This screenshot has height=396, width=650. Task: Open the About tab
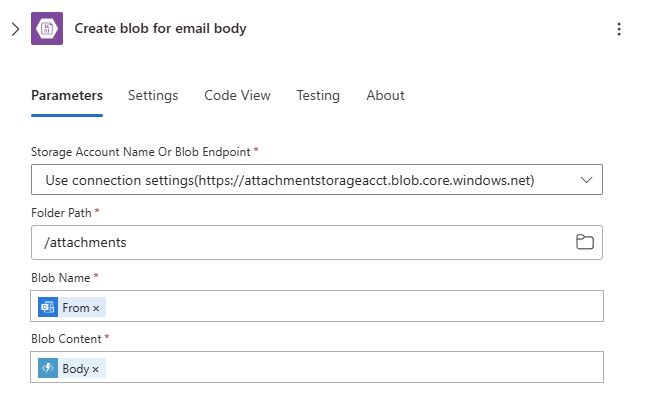(385, 95)
